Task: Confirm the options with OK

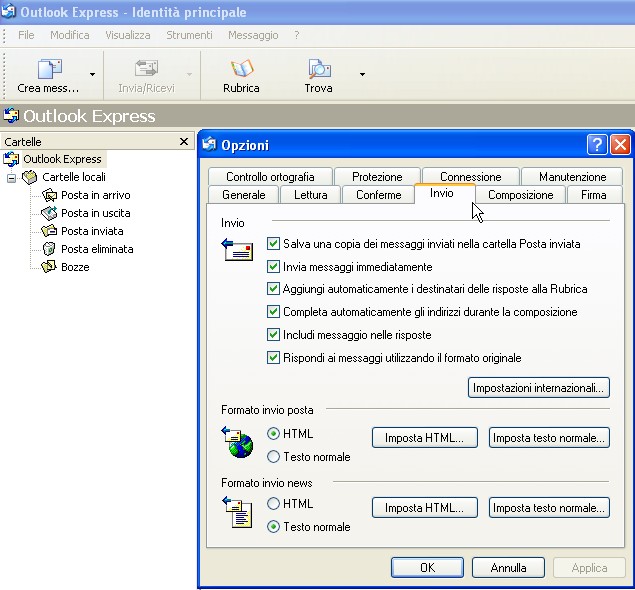Action: click(427, 568)
